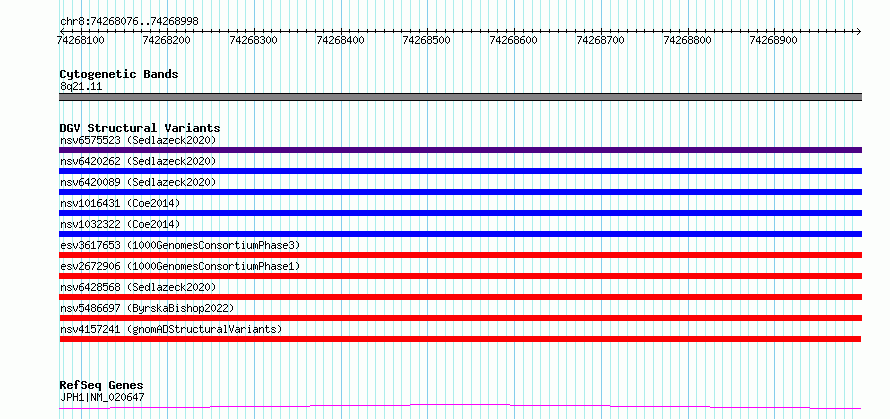Open the nsv4157241 (gnomADStructuralVariants) label
Viewport: 890px width, 419px height.
(171, 329)
